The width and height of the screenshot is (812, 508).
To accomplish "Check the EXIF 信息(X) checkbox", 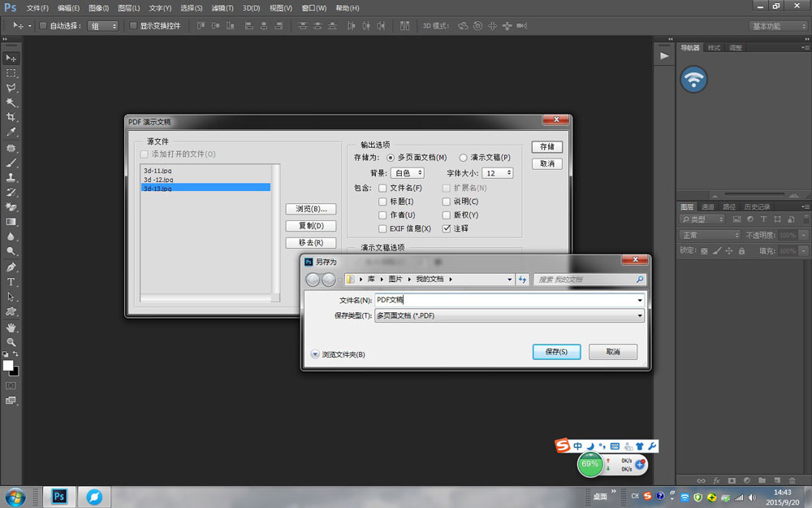I will [382, 228].
